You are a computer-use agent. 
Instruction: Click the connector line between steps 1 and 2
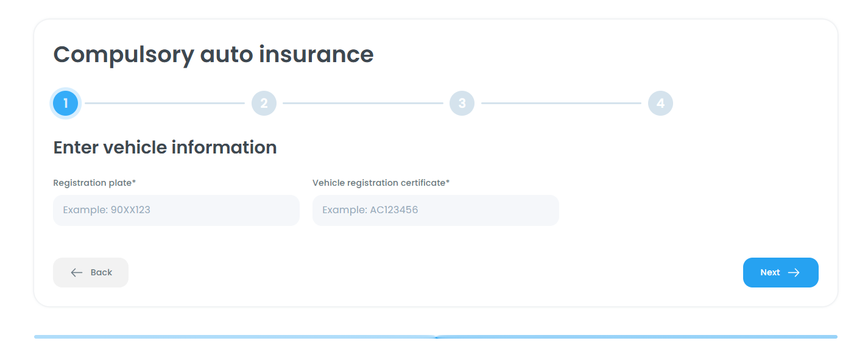coord(164,104)
